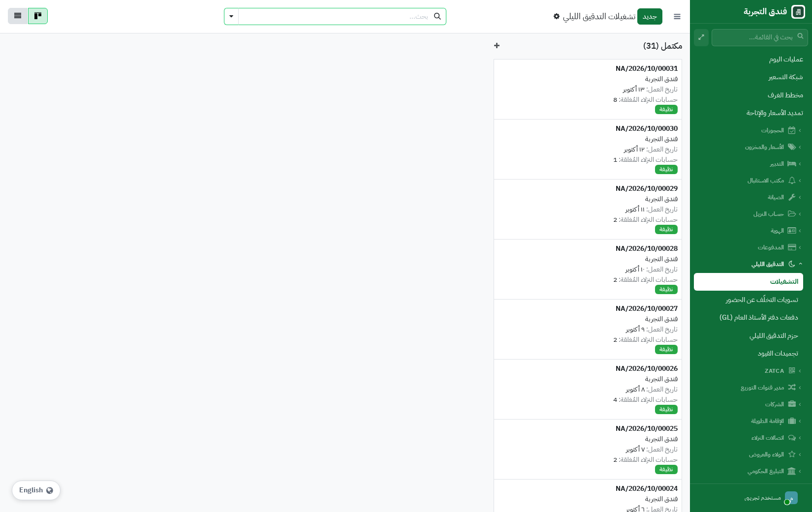
Task: Click the نظيفة badge on NA/2026/10/00028
Action: (x=666, y=289)
